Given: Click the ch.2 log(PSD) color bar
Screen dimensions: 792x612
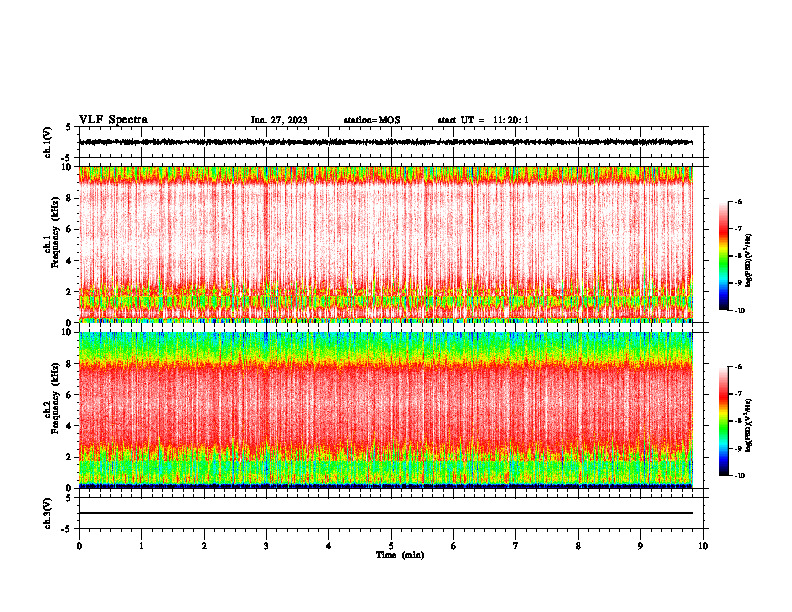Looking at the screenshot, I should coord(724,421).
